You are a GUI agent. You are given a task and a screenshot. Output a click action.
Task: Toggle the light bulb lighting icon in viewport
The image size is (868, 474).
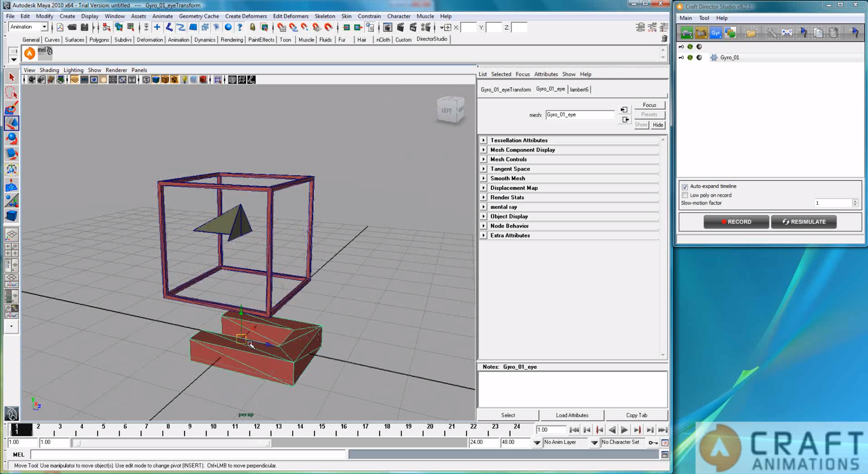(184, 80)
